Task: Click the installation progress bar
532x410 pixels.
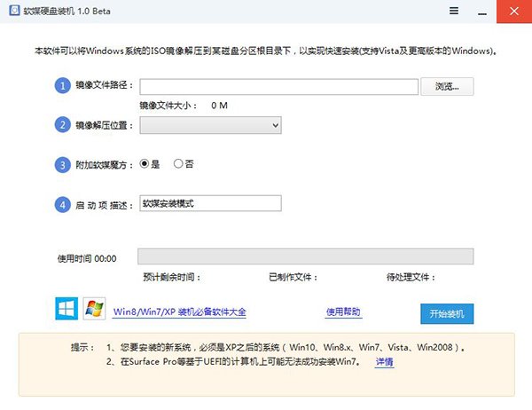Action: pyautogui.click(x=305, y=256)
